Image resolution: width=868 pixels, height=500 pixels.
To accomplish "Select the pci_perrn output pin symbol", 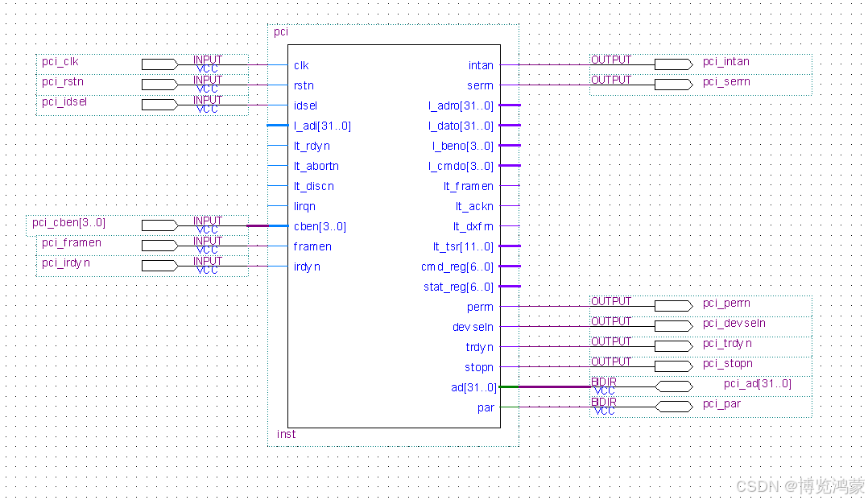I will pos(674,306).
